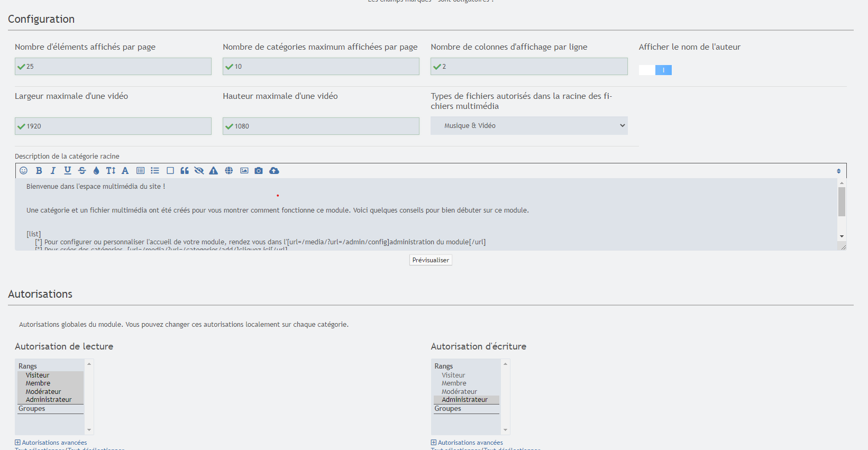Open the Musique & Vidéo file type dropdown
Image resolution: width=868 pixels, height=450 pixels.
pyautogui.click(x=529, y=126)
